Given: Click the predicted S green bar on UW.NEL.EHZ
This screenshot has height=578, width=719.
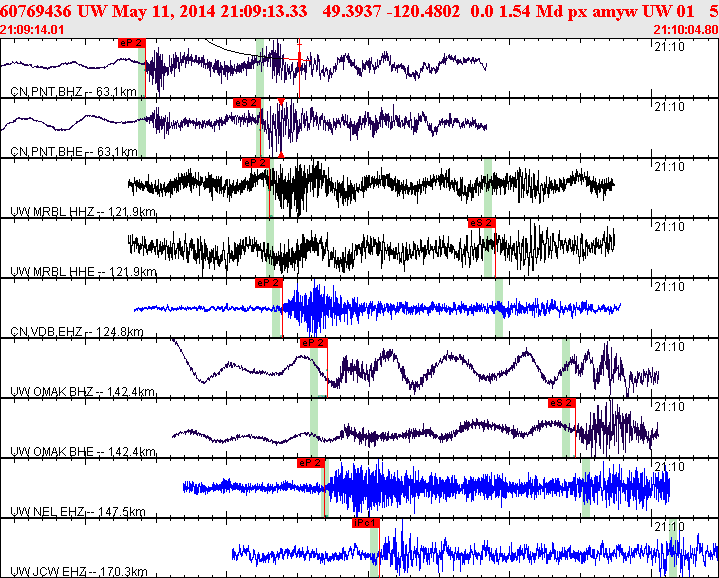Looking at the screenshot, I should pyautogui.click(x=586, y=488).
